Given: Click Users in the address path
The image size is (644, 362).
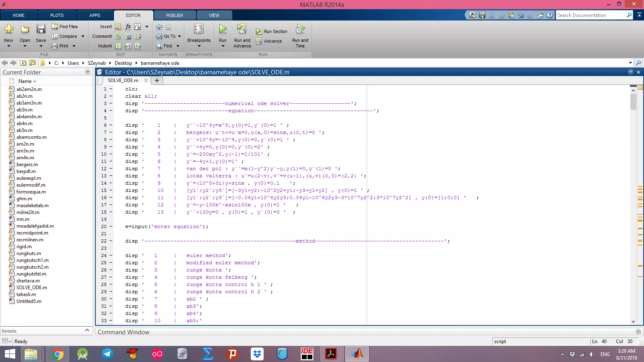Looking at the screenshot, I should (73, 63).
